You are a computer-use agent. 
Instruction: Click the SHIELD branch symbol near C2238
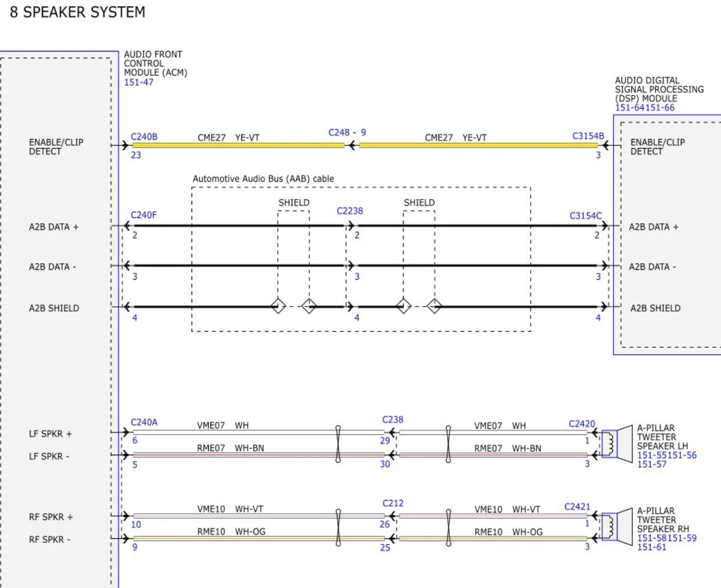coord(309,306)
